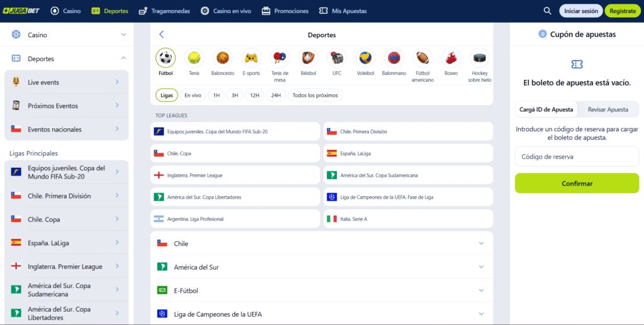Open the Casino top menu
This screenshot has width=644, height=325.
click(x=65, y=11)
